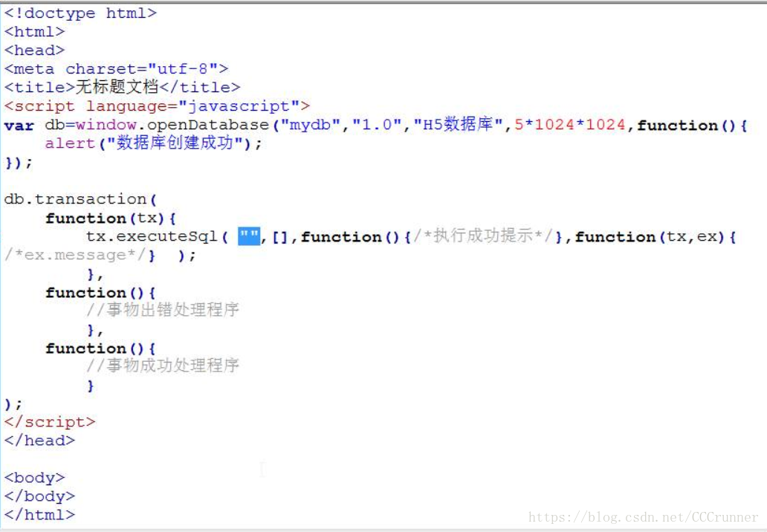The width and height of the screenshot is (767, 532).
Task: Click the comment //事物成功处理程序
Action: 163,366
